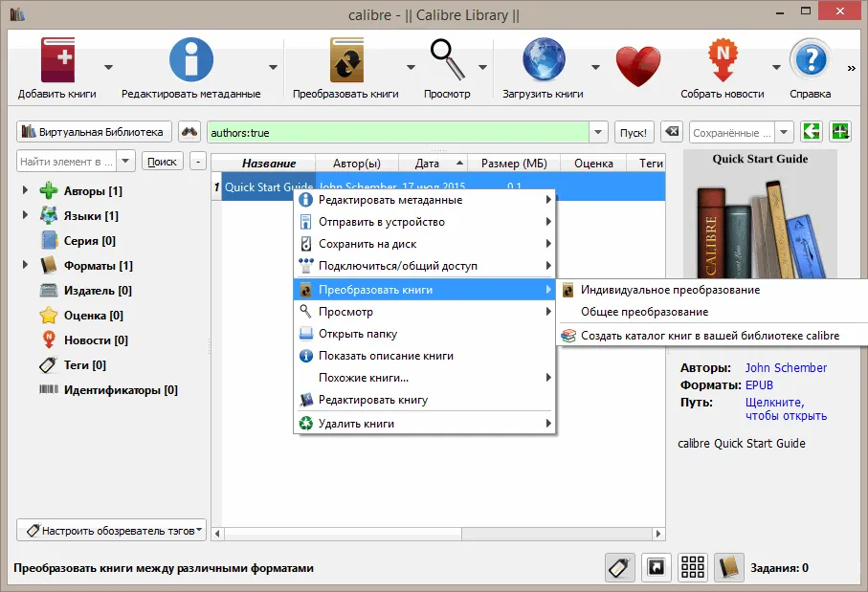Click the minus collapse-all button
The height and width of the screenshot is (592, 868).
tap(198, 162)
